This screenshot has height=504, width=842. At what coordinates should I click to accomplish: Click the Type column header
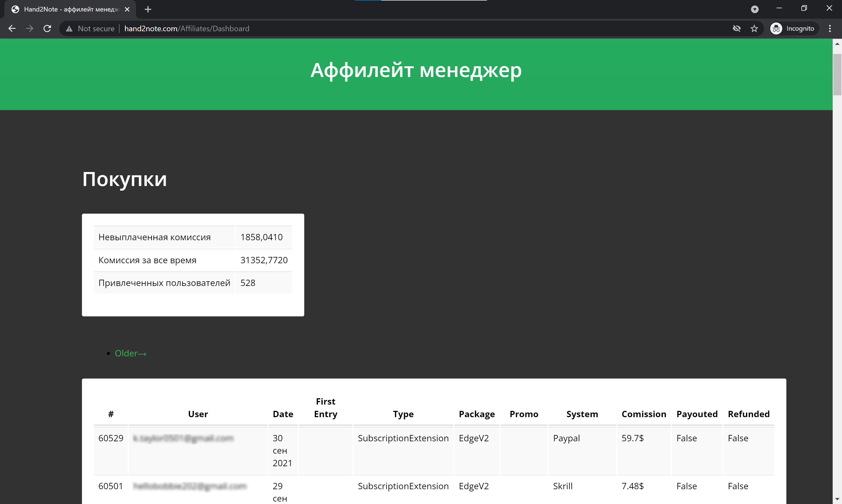tap(403, 414)
